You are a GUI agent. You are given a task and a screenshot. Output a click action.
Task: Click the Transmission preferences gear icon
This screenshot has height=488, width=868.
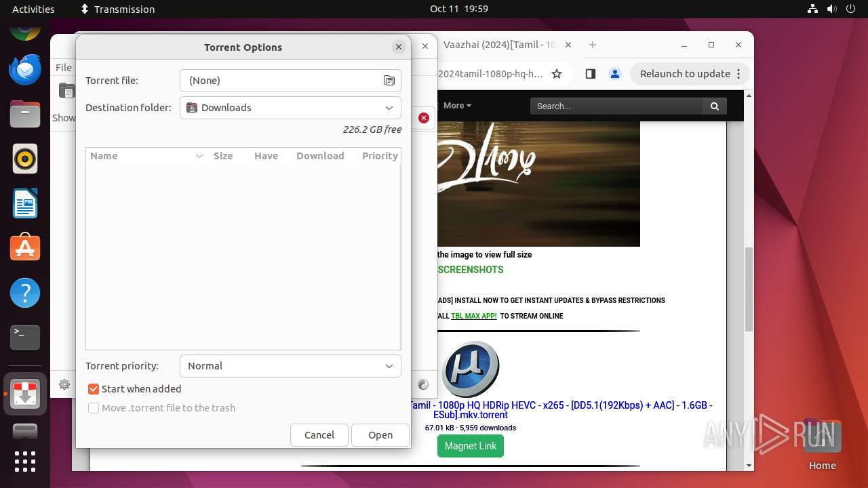(64, 384)
